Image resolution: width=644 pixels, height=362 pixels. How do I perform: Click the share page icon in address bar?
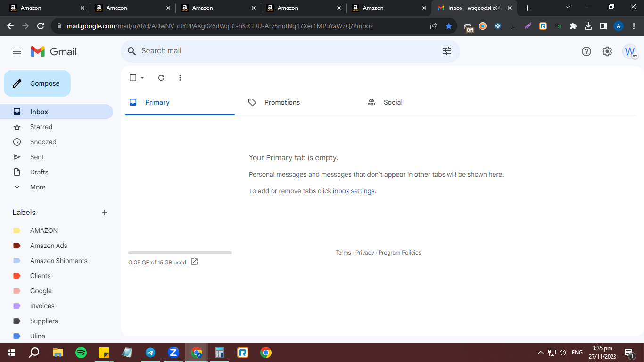point(434,26)
